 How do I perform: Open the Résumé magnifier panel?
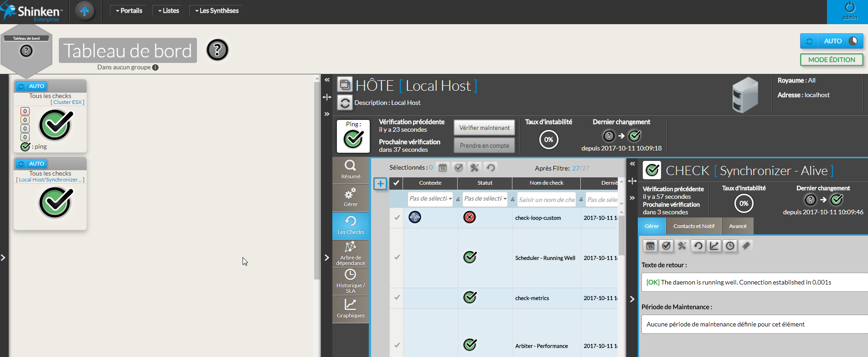click(x=350, y=170)
